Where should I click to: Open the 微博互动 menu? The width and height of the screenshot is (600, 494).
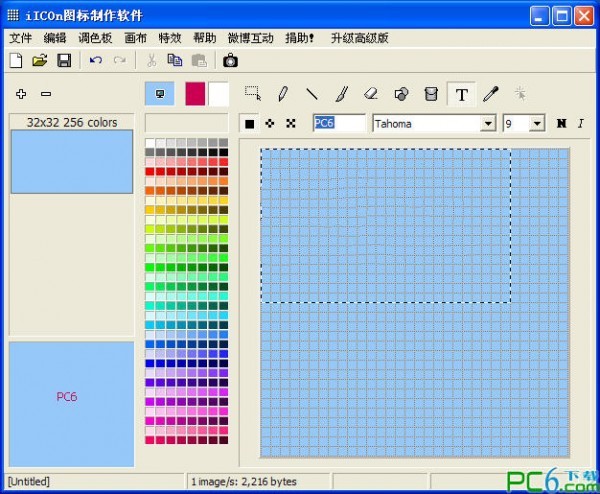250,38
